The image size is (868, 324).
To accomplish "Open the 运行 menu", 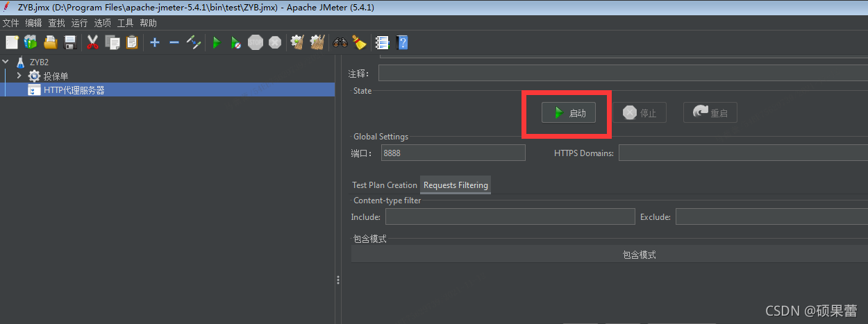I will pos(79,23).
